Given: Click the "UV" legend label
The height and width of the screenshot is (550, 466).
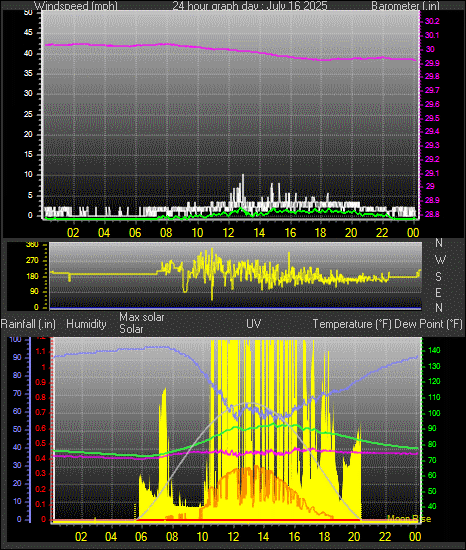Looking at the screenshot, I should click(254, 324).
